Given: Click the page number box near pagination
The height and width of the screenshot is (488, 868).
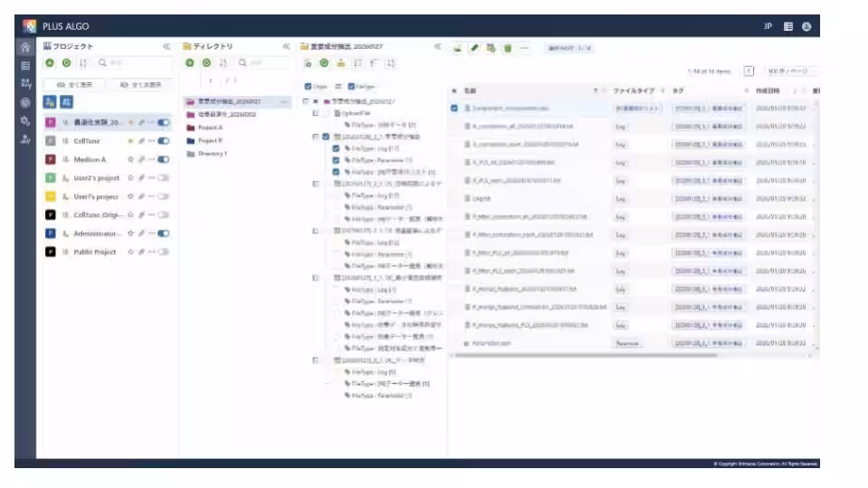Looking at the screenshot, I should click(x=749, y=70).
